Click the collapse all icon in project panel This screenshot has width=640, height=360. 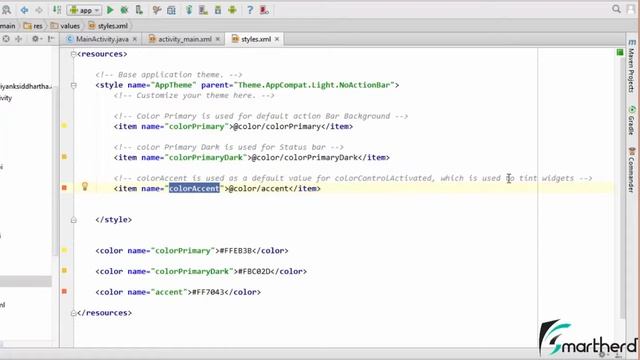[x=19, y=39]
